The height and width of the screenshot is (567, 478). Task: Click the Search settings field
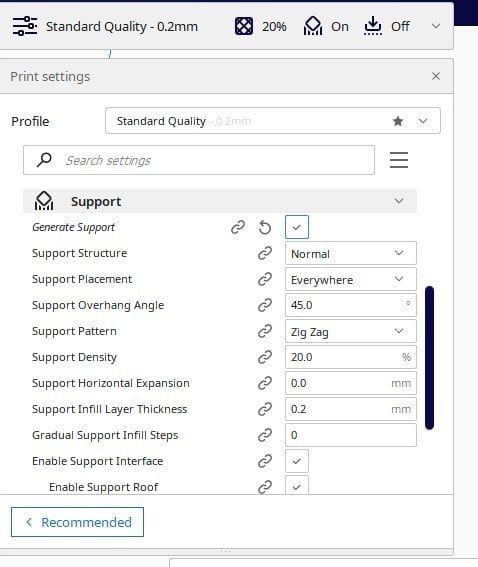[x=199, y=160]
